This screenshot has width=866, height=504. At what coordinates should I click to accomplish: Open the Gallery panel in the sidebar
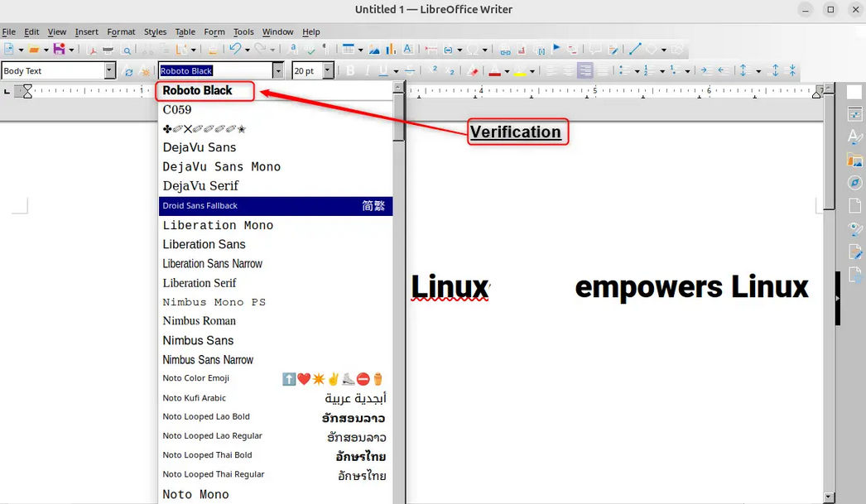854,160
